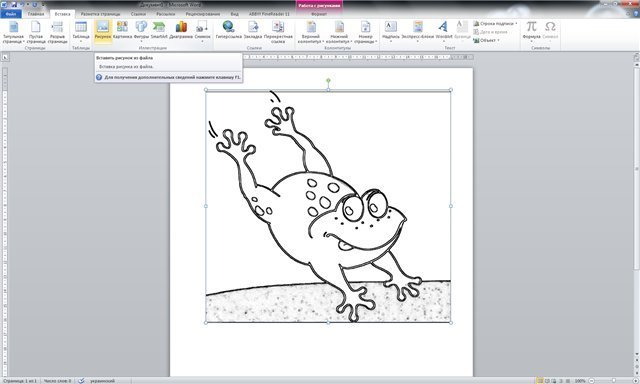Viewport: 640px width, 384px height.
Task: Toggle the ruler button above the scrollbar
Action: (636, 58)
